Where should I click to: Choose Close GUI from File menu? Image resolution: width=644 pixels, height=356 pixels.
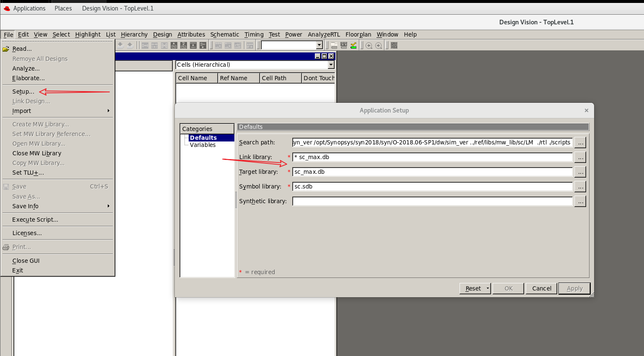point(26,261)
